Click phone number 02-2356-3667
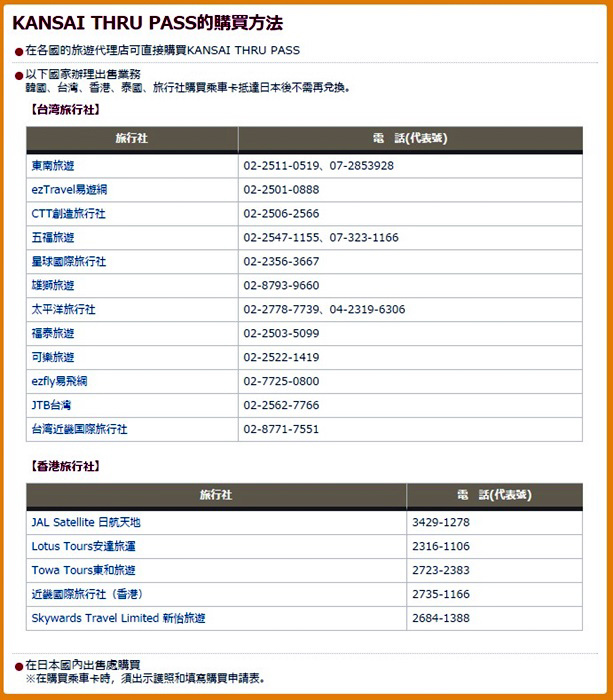613x700 pixels. pyautogui.click(x=281, y=262)
